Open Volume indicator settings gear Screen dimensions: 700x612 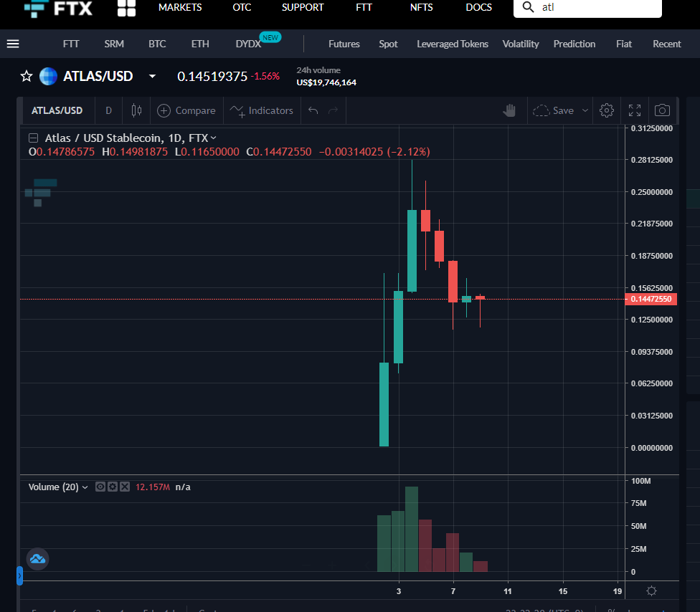113,487
